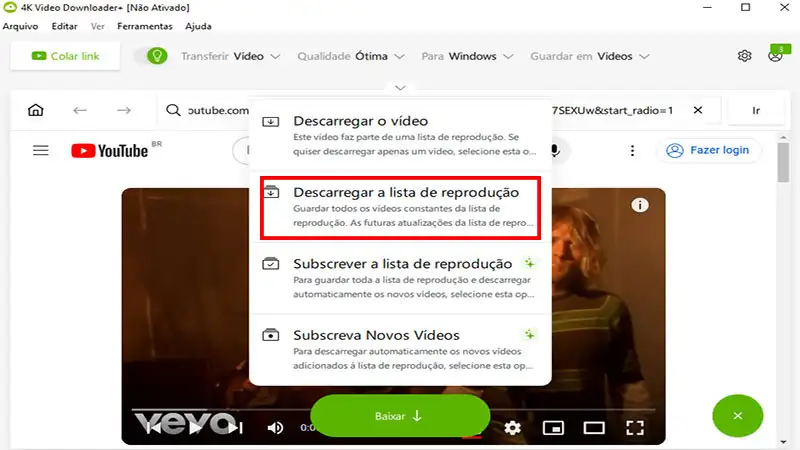The width and height of the screenshot is (800, 450).
Task: Open the Qualidade Ótima dropdown
Action: coord(351,56)
